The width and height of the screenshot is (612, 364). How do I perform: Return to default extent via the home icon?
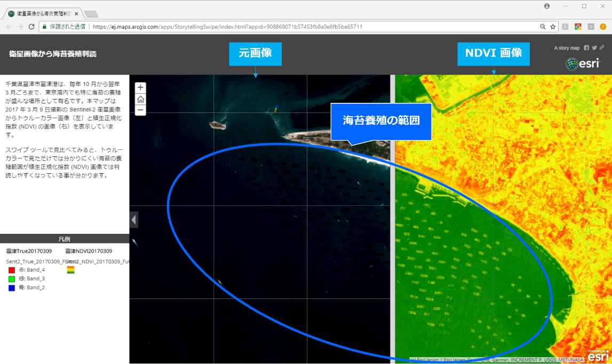coord(140,99)
